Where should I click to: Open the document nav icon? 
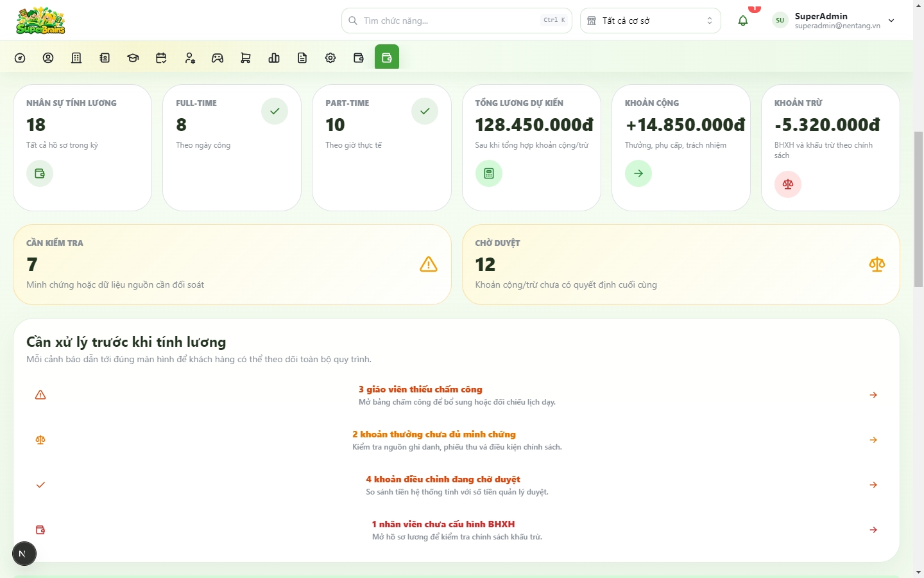click(302, 58)
